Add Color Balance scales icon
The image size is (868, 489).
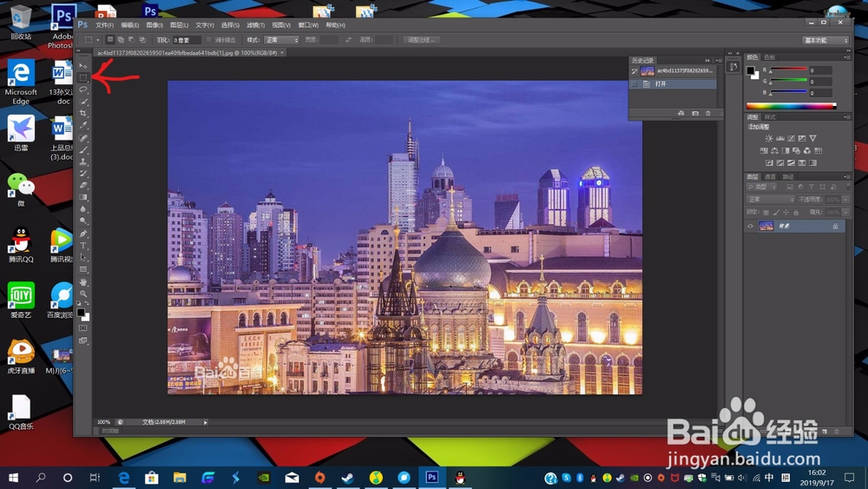[774, 150]
